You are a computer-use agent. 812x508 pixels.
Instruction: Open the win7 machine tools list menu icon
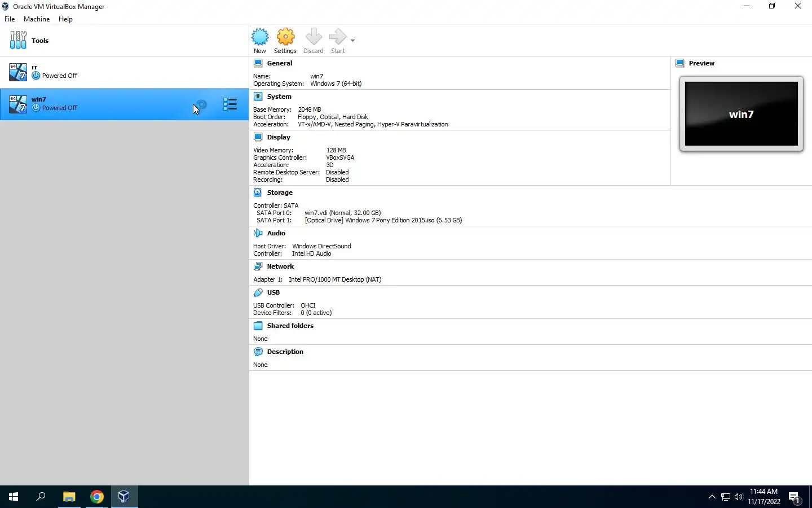230,104
